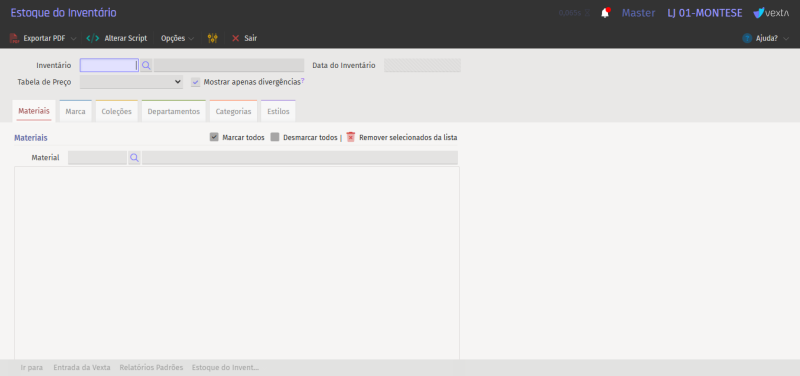
Task: Check the Marcar todos checkbox
Action: 214,137
